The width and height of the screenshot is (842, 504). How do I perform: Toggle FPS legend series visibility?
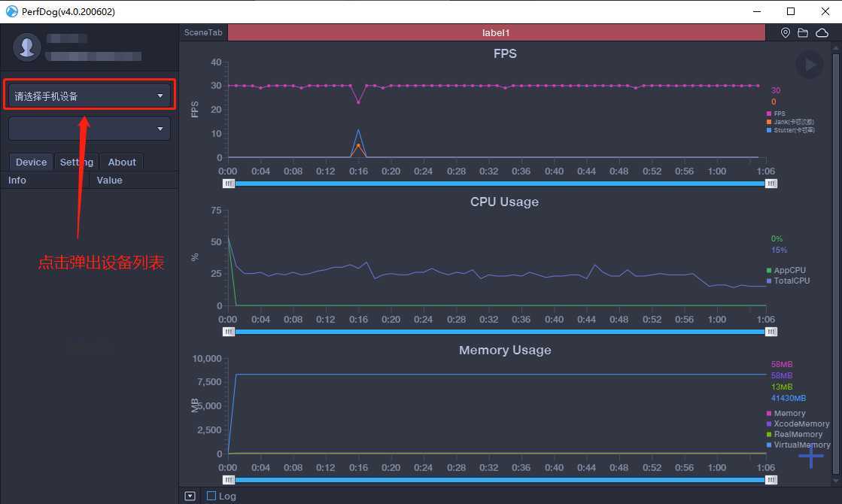pos(776,114)
